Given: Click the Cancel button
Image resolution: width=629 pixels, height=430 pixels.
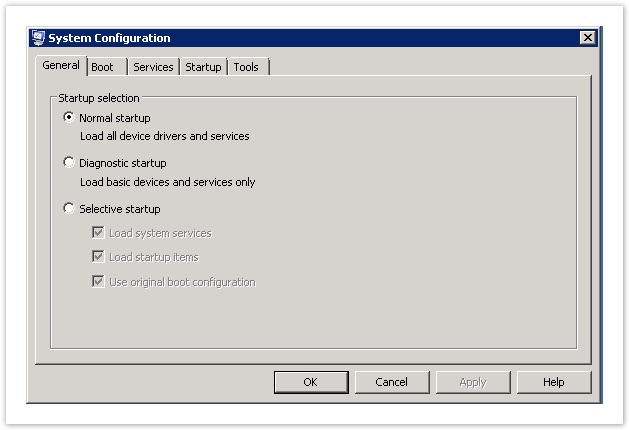Looking at the screenshot, I should point(391,382).
